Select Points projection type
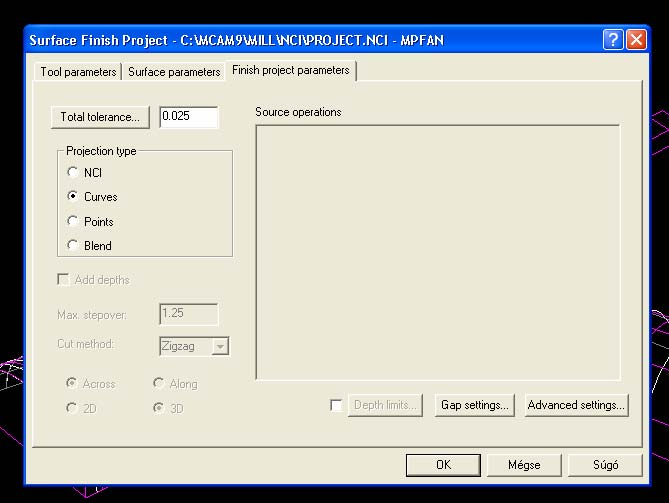Viewport: 669px width, 503px height. point(73,221)
